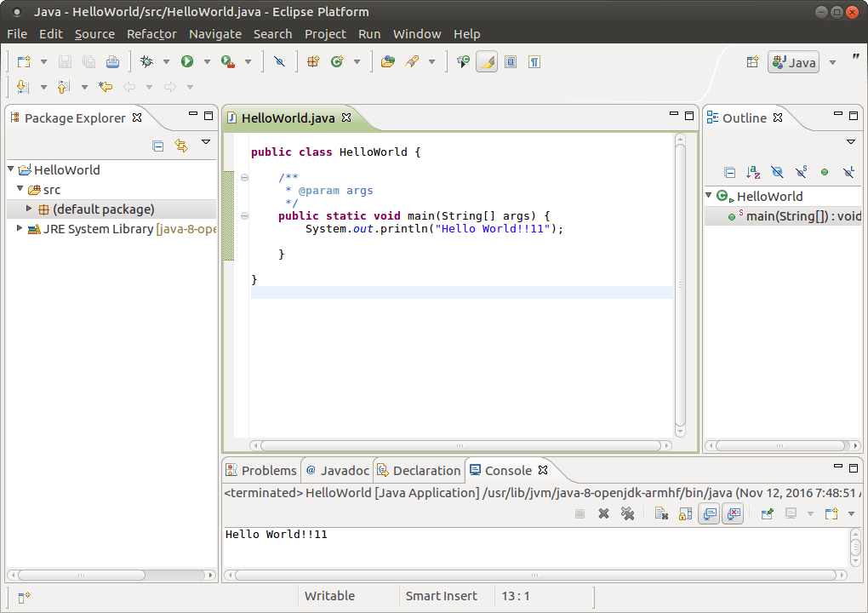The width and height of the screenshot is (868, 613).
Task: Click the Next Annotation arrow icon
Action: pyautogui.click(x=23, y=86)
